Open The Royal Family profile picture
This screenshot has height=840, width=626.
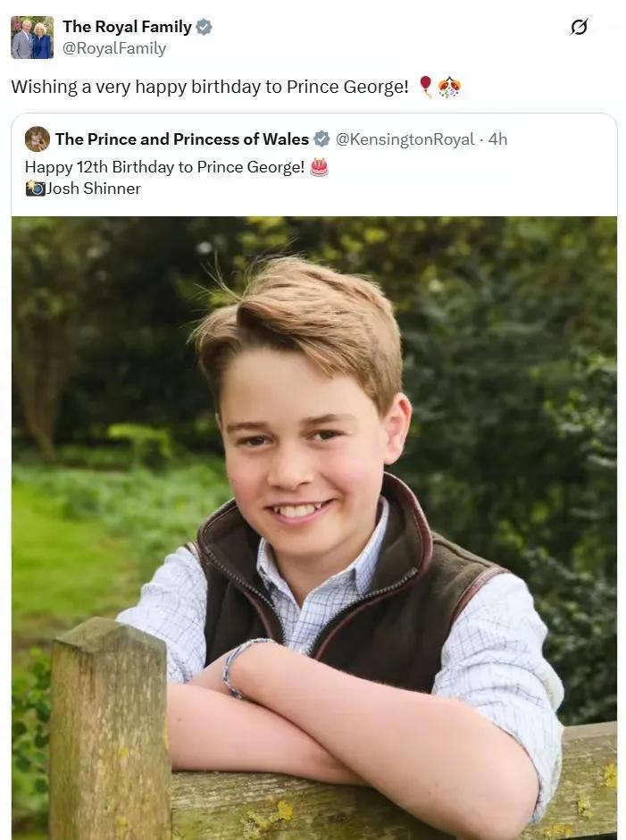32,38
